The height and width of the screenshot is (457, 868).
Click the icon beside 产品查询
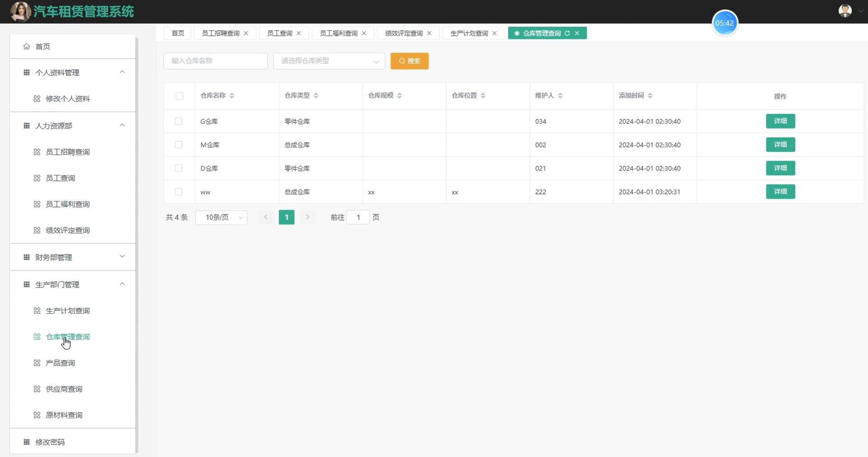tap(37, 363)
